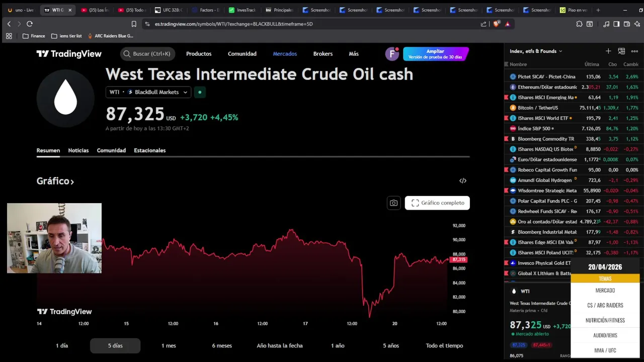Sort watchlist by Última column header

tap(592, 64)
